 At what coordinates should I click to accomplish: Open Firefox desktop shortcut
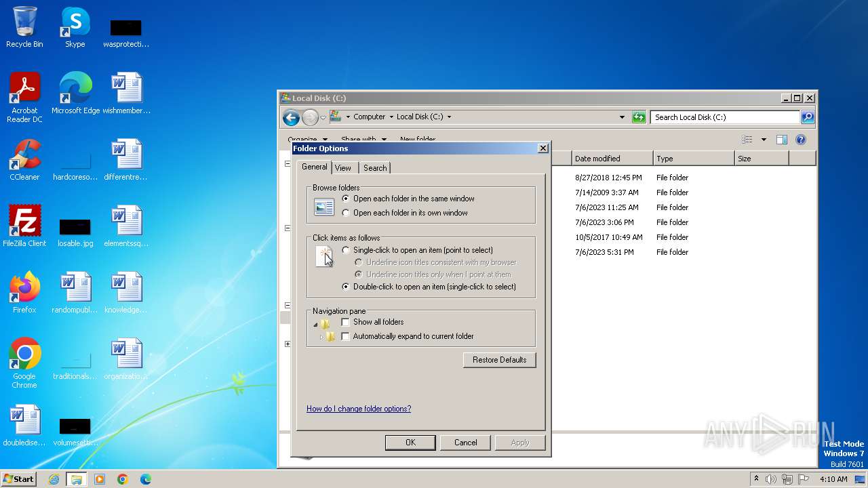(24, 293)
